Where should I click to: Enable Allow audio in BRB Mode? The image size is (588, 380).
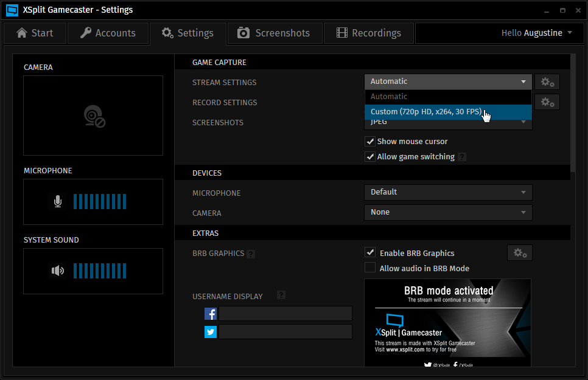(370, 268)
